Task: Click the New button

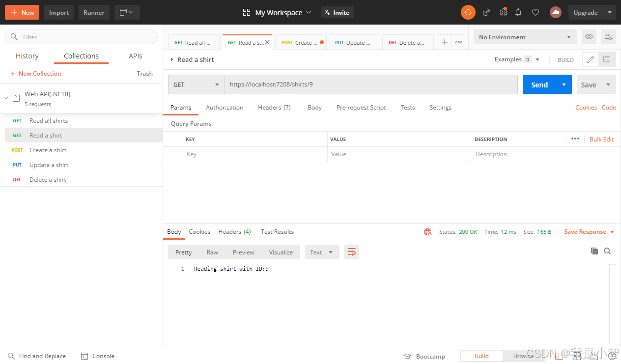Action: (22, 12)
